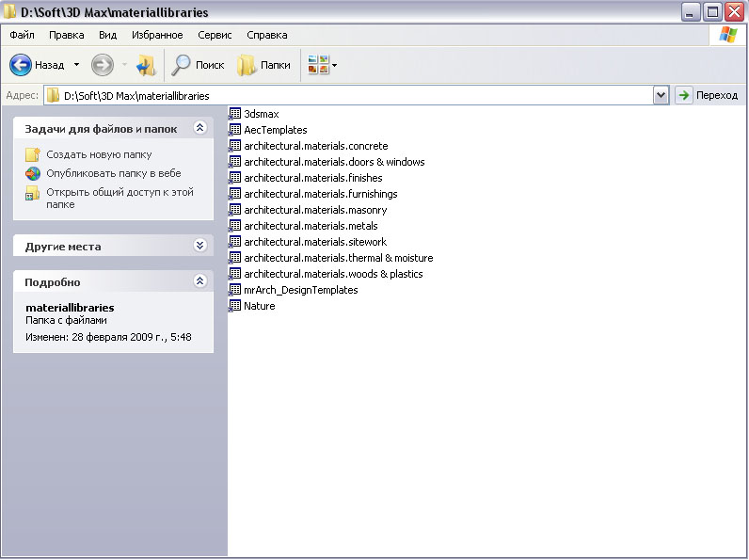Viewport: 749px width, 560px height.
Task: Click the Переход go button
Action: pos(708,95)
